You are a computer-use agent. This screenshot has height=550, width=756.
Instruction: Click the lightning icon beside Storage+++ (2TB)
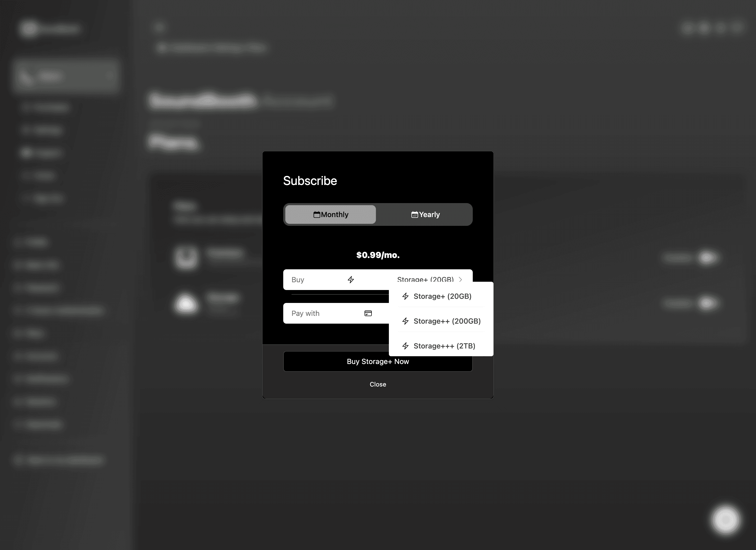(405, 346)
